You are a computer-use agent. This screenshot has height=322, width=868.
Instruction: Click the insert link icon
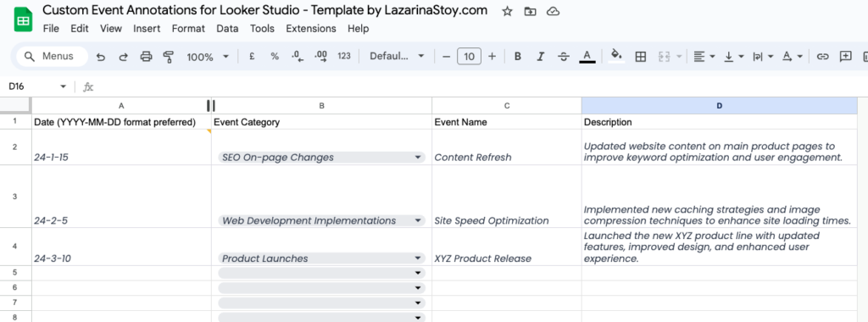click(823, 57)
